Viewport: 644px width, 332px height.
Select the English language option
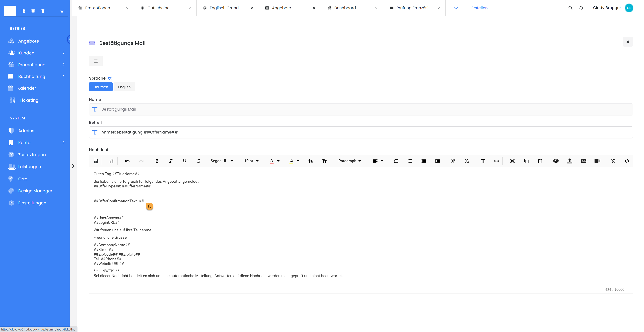(x=124, y=87)
